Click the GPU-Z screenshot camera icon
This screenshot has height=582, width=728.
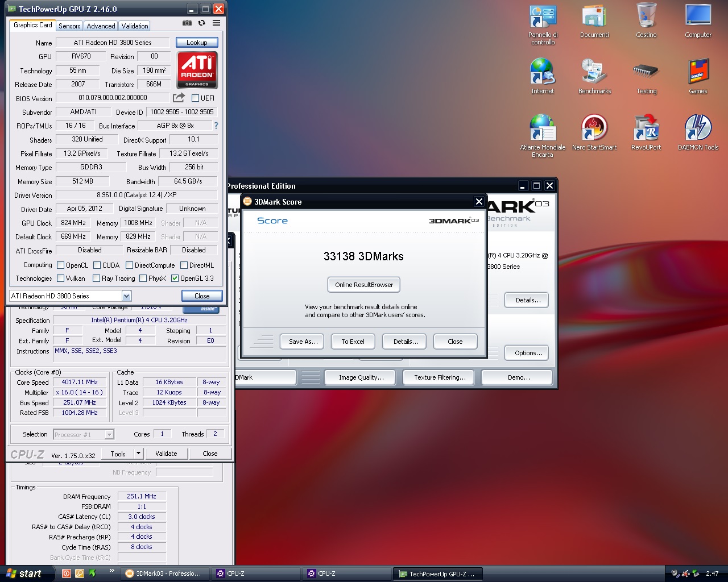187,23
